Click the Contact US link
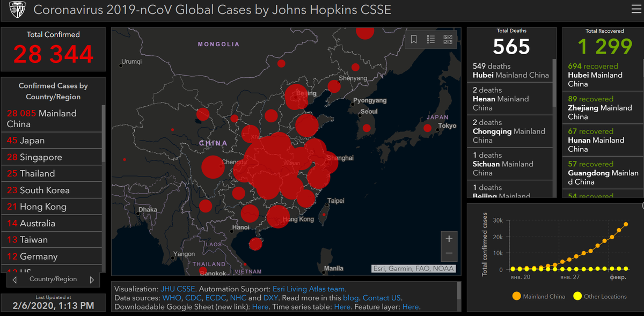Viewport: 644px width, 316px height. (382, 298)
